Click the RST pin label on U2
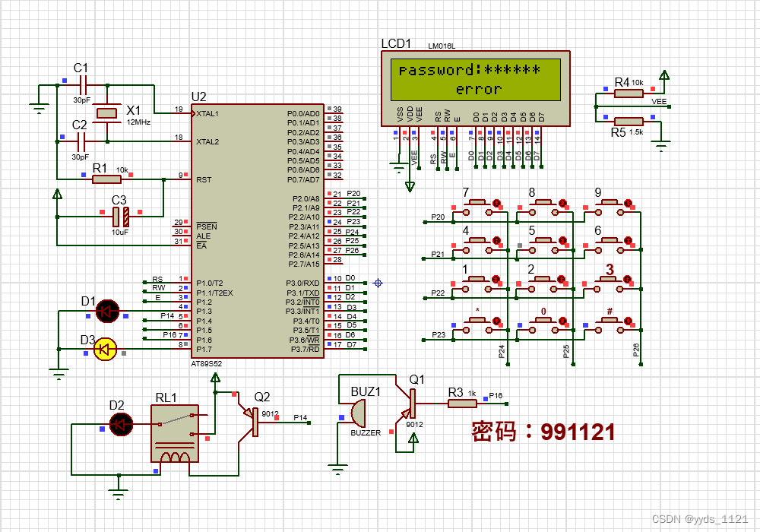This screenshot has height=532, width=760. [204, 179]
